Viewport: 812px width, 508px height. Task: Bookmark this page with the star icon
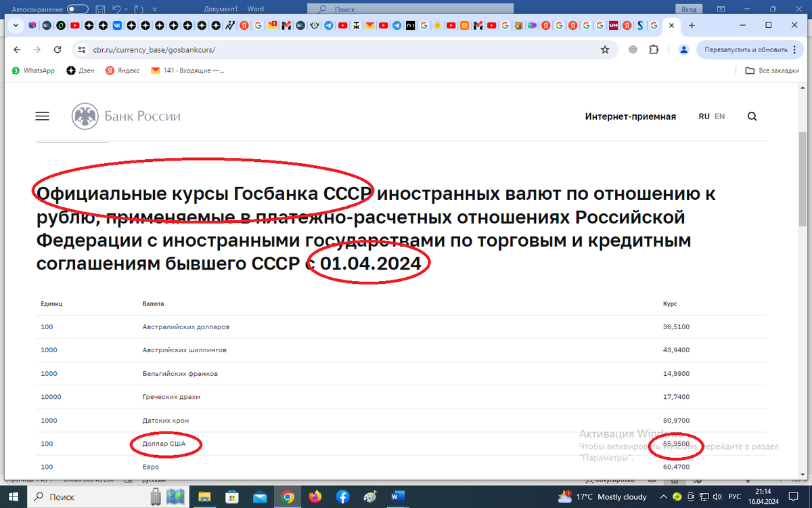pos(605,49)
